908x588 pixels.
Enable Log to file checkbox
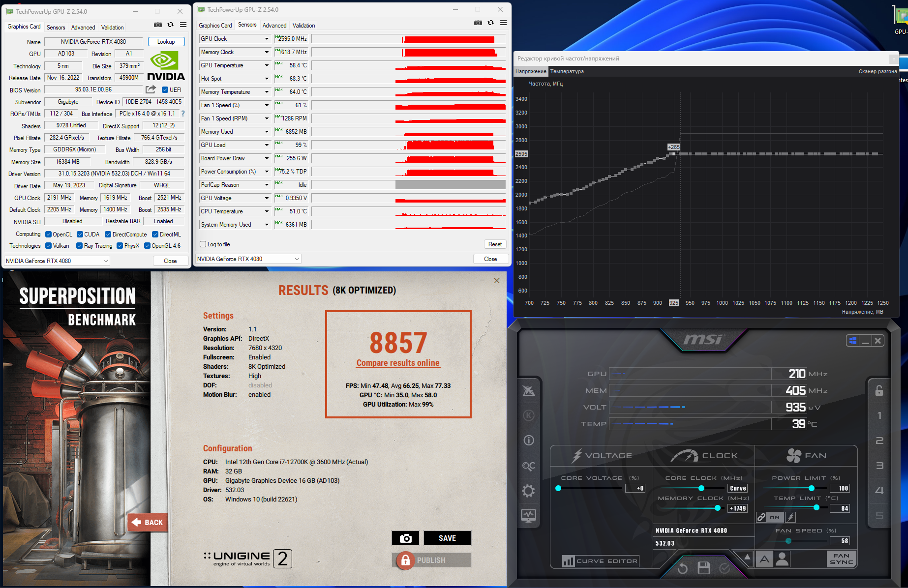[203, 244]
